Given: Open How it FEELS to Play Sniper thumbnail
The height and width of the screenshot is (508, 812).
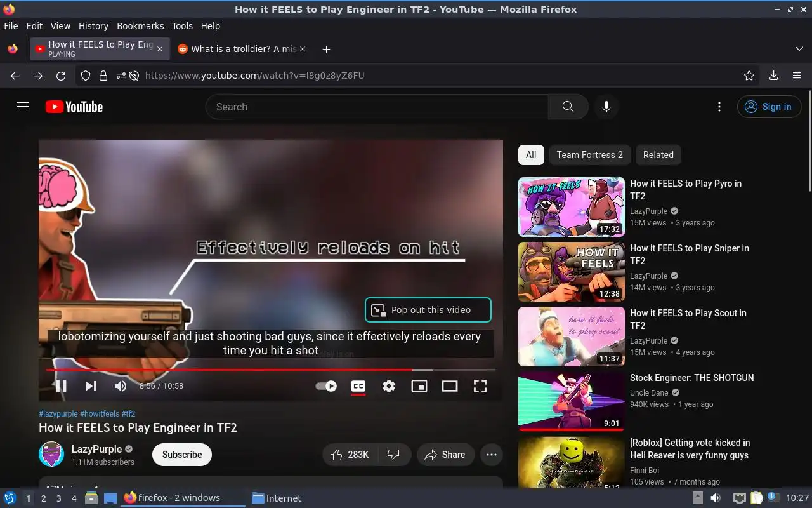Looking at the screenshot, I should [x=572, y=272].
